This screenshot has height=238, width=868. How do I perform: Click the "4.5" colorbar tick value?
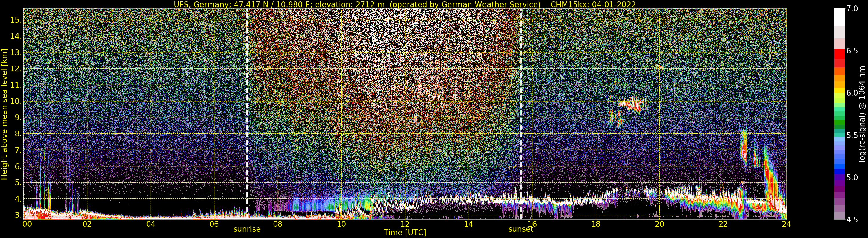pos(852,220)
